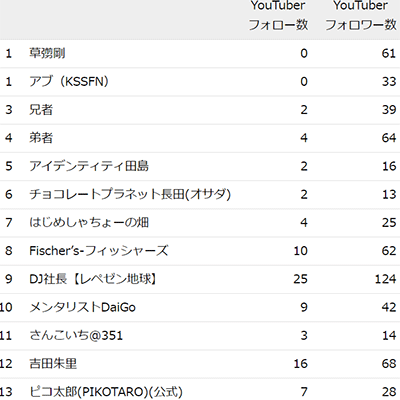The width and height of the screenshot is (400, 400).
Task: Click the YouTuber フォロー数 column header
Action: tap(278, 15)
